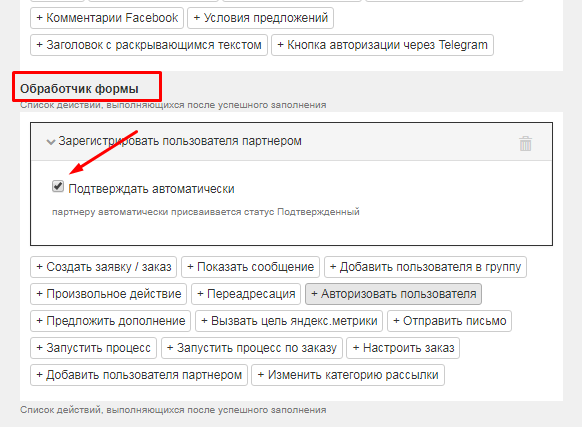Click '+ Запустить процесс' button
Viewport: 582px width, 427px height.
click(x=93, y=348)
